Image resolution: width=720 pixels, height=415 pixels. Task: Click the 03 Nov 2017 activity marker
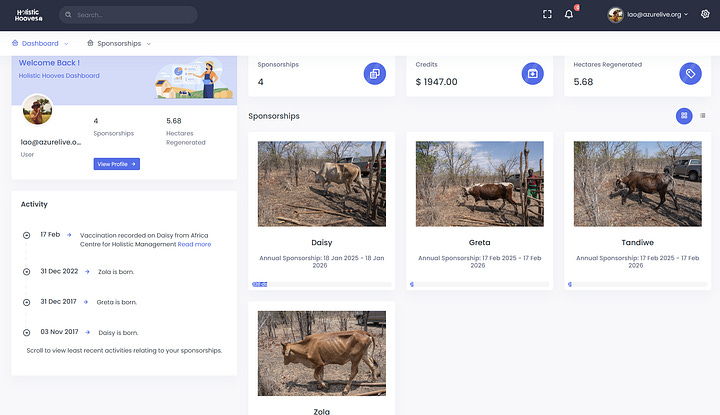pos(27,332)
